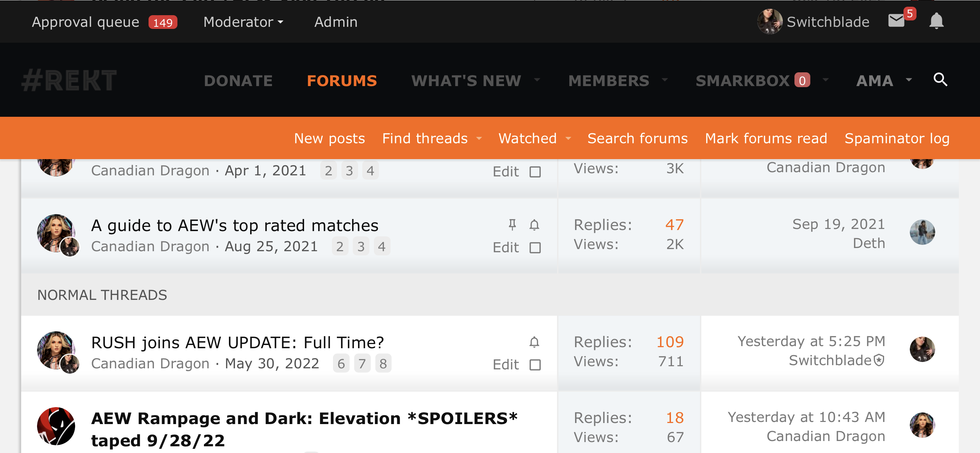This screenshot has width=980, height=453.
Task: Tick checkbox for AEW's top rated matches thread
Action: coord(535,248)
